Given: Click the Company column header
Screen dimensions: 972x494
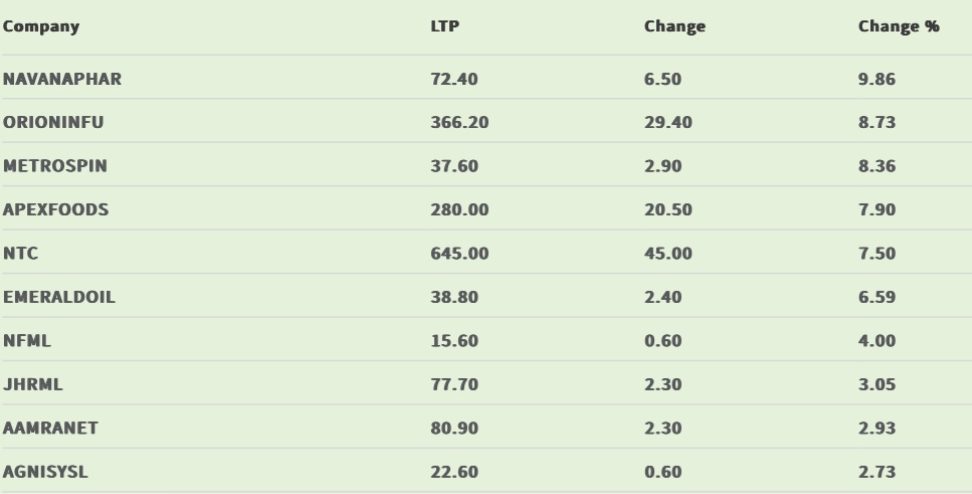Looking at the screenshot, I should (x=40, y=27).
